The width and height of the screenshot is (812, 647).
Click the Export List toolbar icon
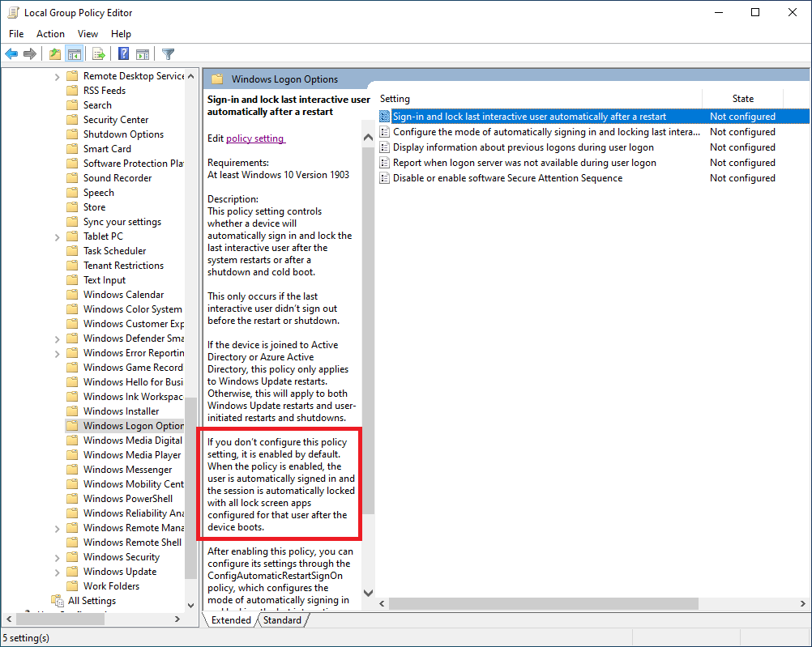[x=97, y=53]
